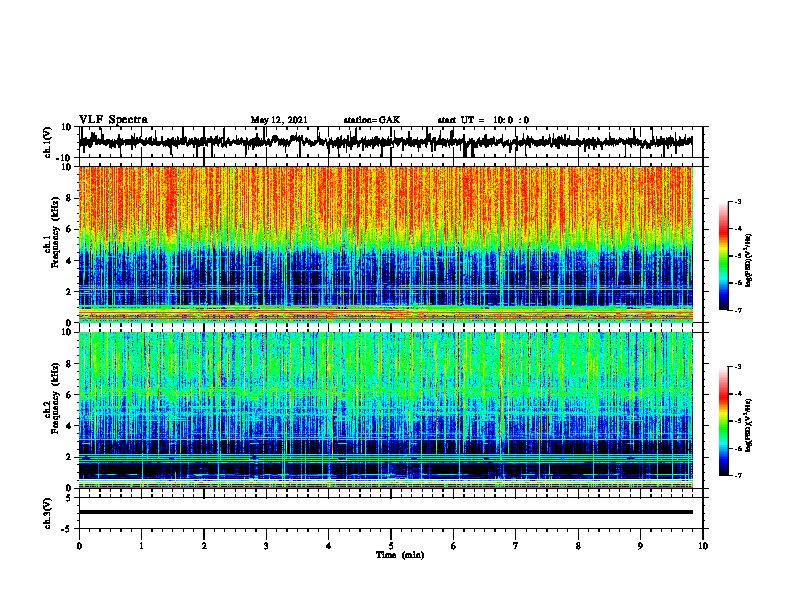Click time-axis tick label "2"
The image size is (792, 612).
204,546
